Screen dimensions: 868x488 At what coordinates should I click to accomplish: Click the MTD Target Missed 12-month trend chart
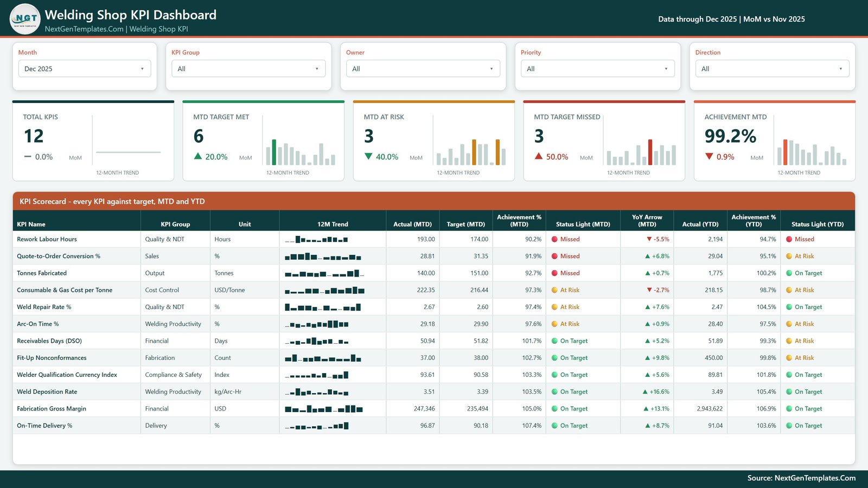(641, 152)
